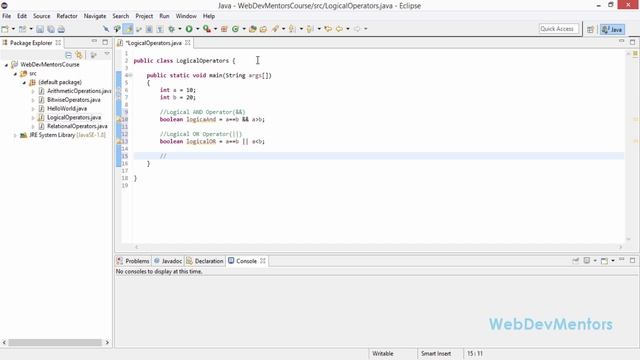Viewport: 640px width, 360px height.
Task: Select BitwiseOperators.java in Package Explorer
Action: (73, 100)
